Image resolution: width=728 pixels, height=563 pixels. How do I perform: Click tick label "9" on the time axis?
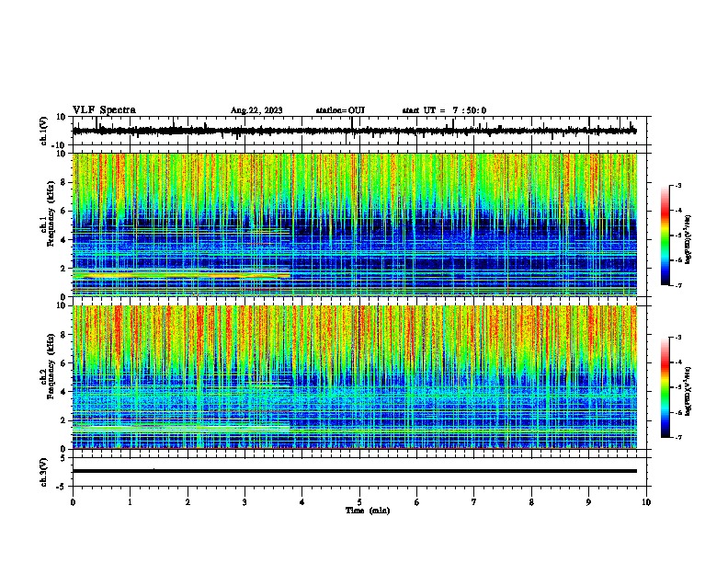click(x=588, y=502)
